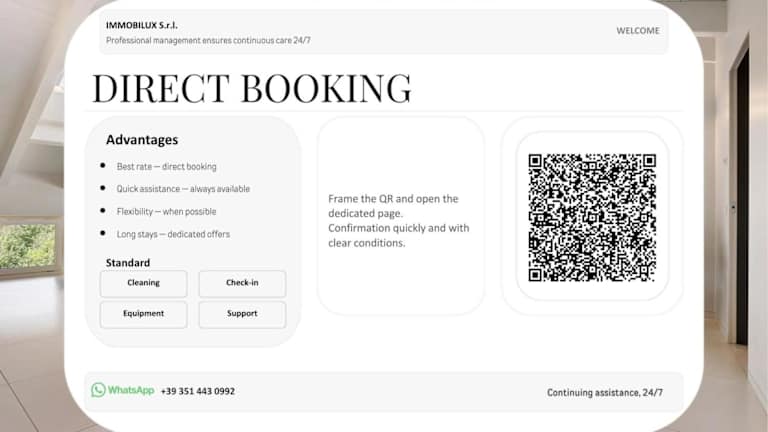Select the Flexibility bullet item
Image resolution: width=768 pixels, height=432 pixels.
click(166, 212)
